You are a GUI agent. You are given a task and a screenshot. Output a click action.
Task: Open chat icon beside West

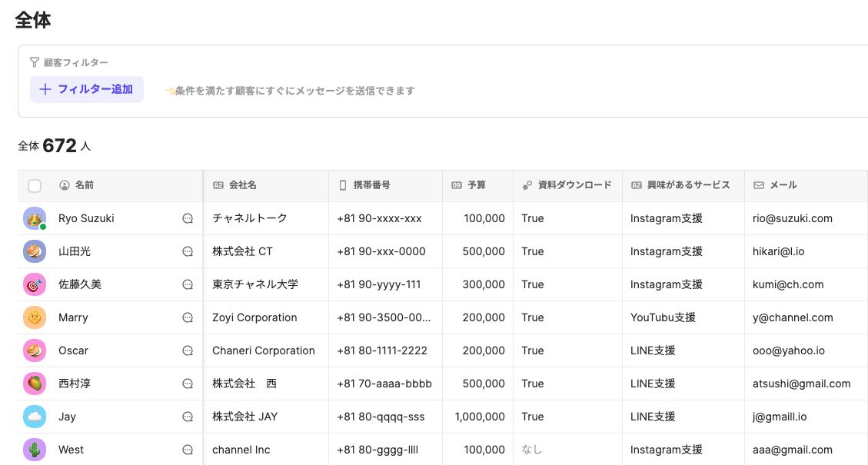pos(188,450)
